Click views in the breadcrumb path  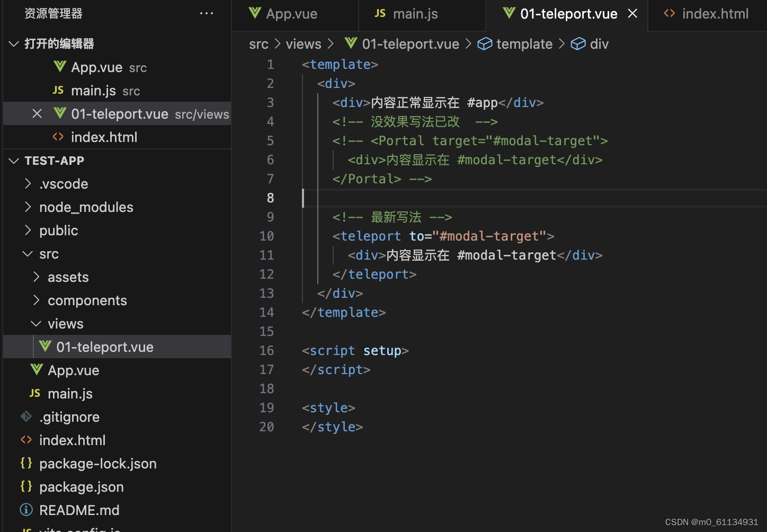[x=304, y=44]
